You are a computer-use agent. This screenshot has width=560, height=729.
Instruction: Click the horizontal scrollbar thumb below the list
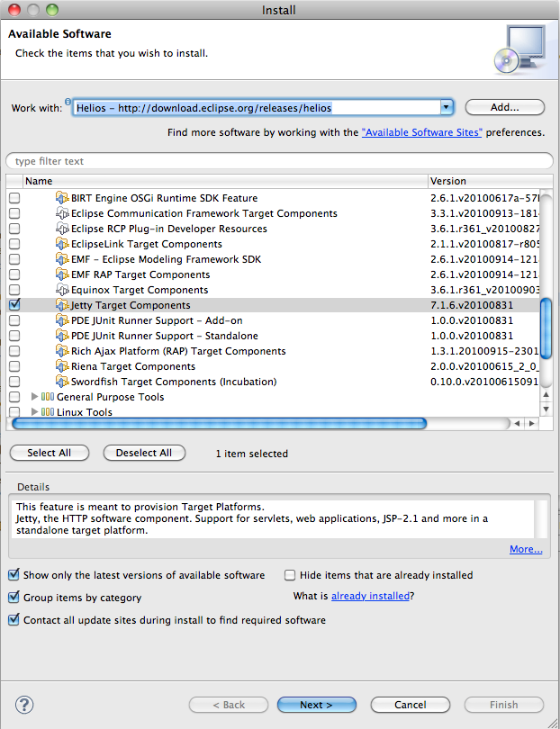coord(219,424)
